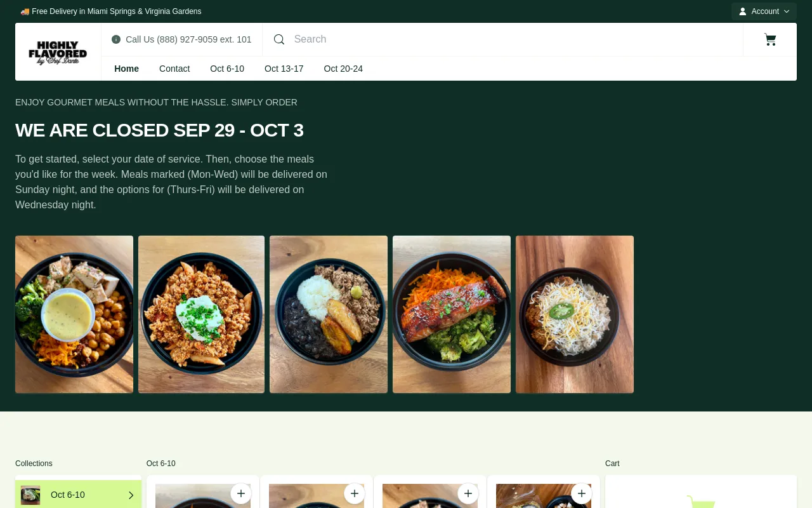
Task: Open the salmon with broccoli meal photo
Action: [x=452, y=314]
